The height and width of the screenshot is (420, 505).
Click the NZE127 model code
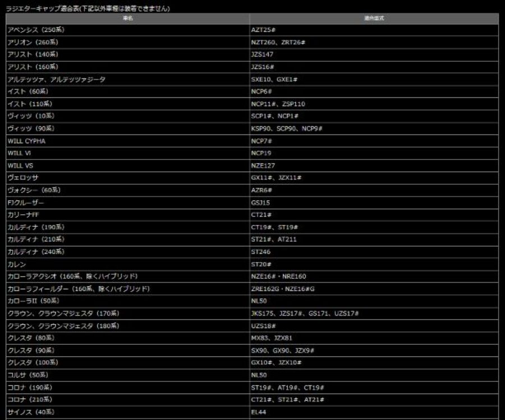[263, 165]
